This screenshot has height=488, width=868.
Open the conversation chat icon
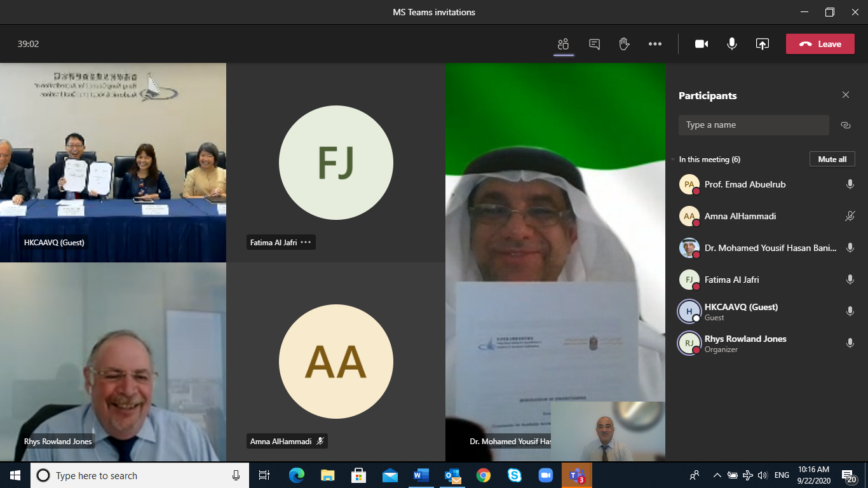[x=594, y=44]
